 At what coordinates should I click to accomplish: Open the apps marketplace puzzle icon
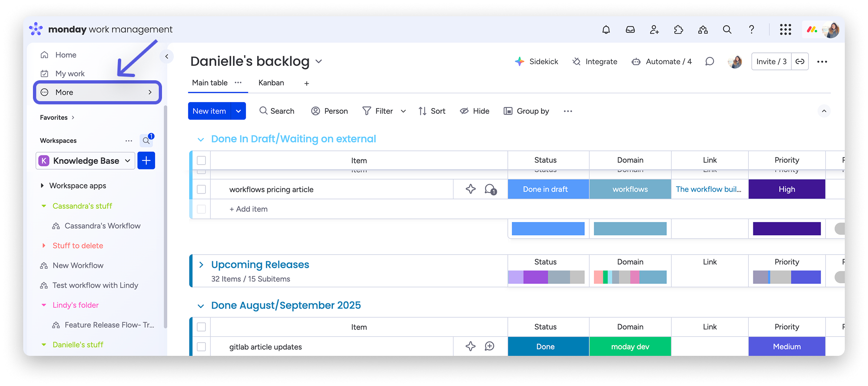click(x=678, y=30)
